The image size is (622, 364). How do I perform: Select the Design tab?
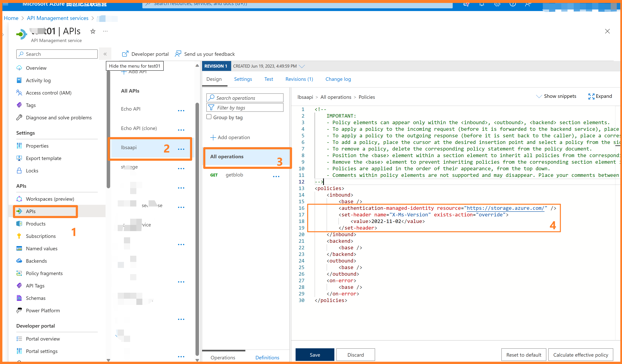(214, 79)
